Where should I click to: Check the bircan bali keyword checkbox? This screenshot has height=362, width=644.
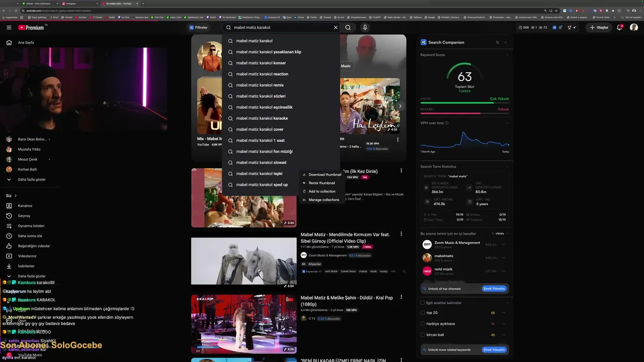[x=423, y=335]
